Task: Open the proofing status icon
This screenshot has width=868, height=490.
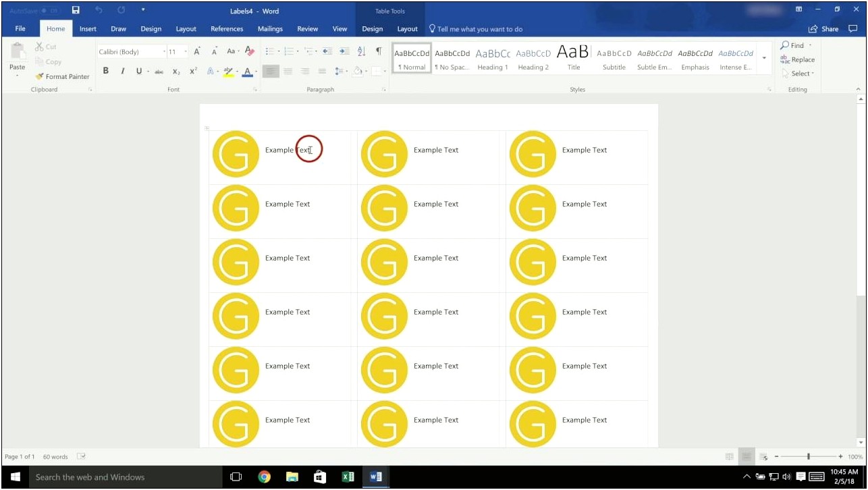Action: tap(81, 457)
